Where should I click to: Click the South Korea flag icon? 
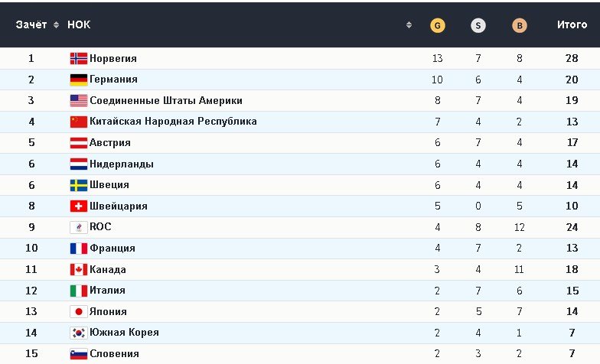tap(79, 333)
